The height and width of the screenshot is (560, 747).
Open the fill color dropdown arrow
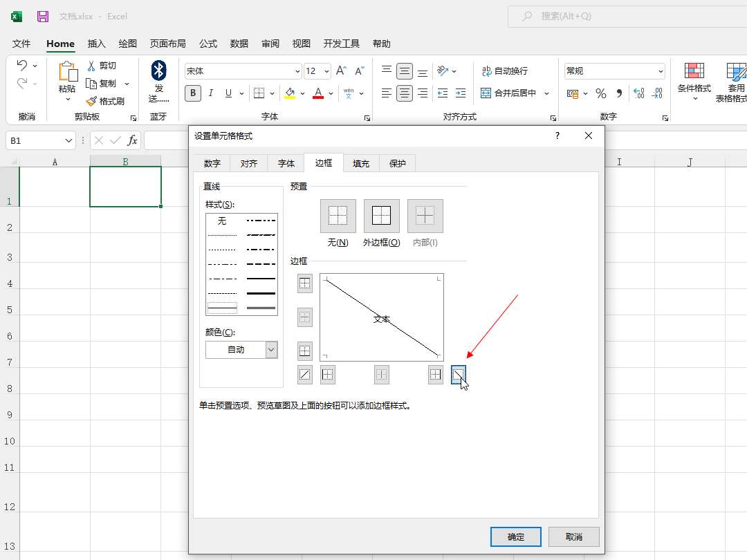point(302,93)
